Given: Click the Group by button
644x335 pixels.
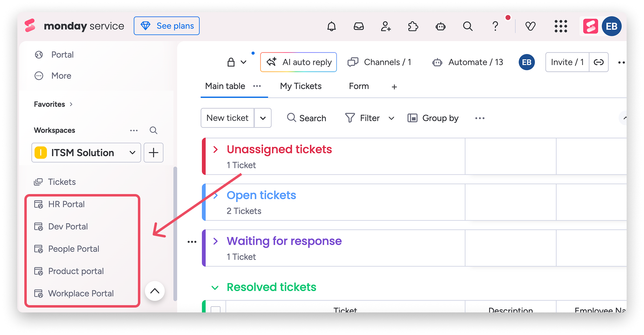Looking at the screenshot, I should (x=433, y=118).
